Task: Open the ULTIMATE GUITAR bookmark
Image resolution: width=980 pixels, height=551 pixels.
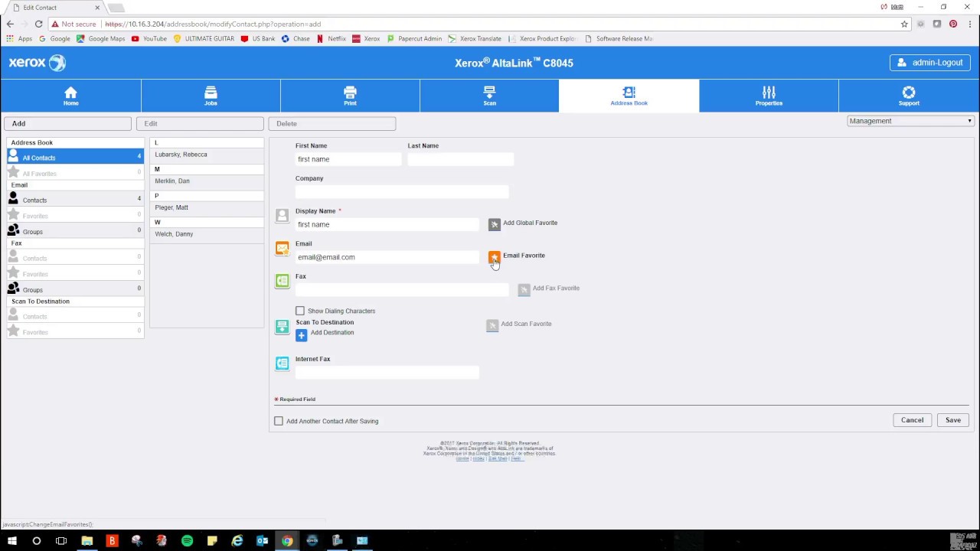Action: click(x=204, y=38)
